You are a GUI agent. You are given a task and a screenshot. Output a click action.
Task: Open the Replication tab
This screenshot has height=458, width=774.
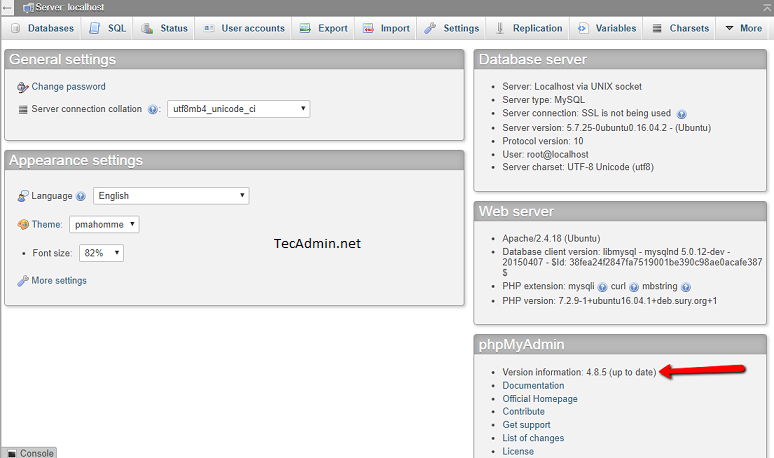[x=528, y=28]
